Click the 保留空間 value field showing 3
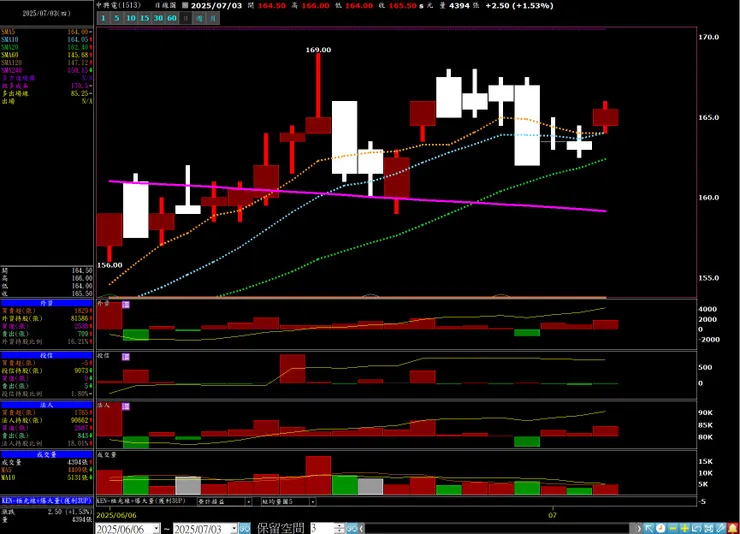Image resolution: width=740 pixels, height=534 pixels. click(322, 529)
